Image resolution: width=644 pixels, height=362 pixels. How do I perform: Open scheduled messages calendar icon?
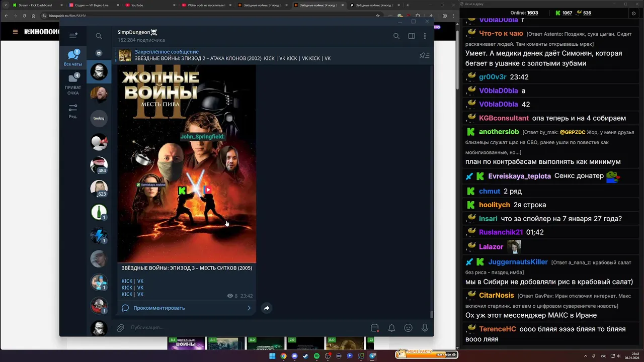tap(374, 328)
